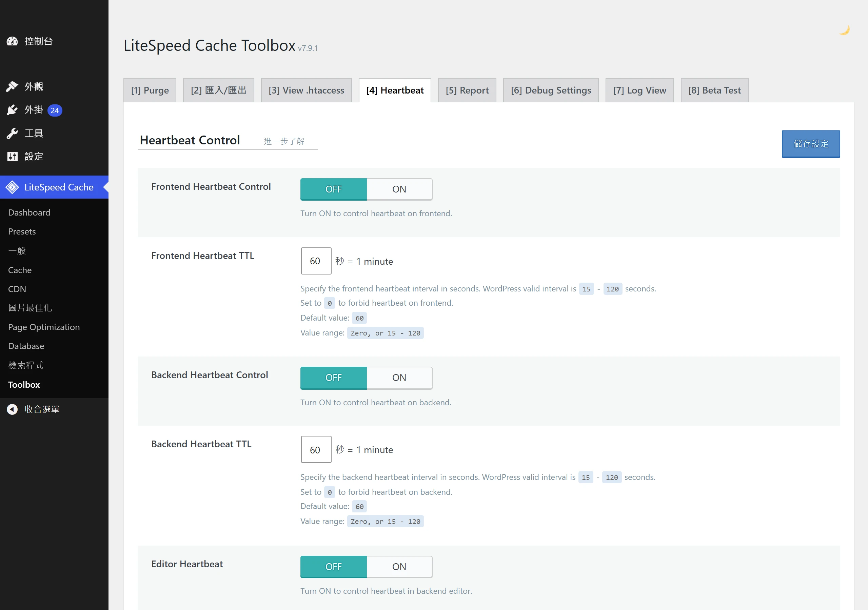Image resolution: width=868 pixels, height=610 pixels.
Task: Turn ON Backend Heartbeat Control
Action: (399, 378)
